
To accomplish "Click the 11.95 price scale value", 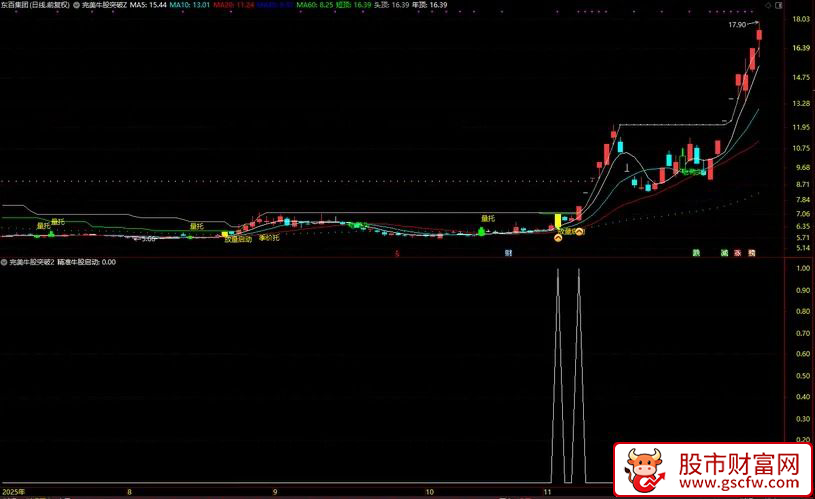I will coord(801,127).
